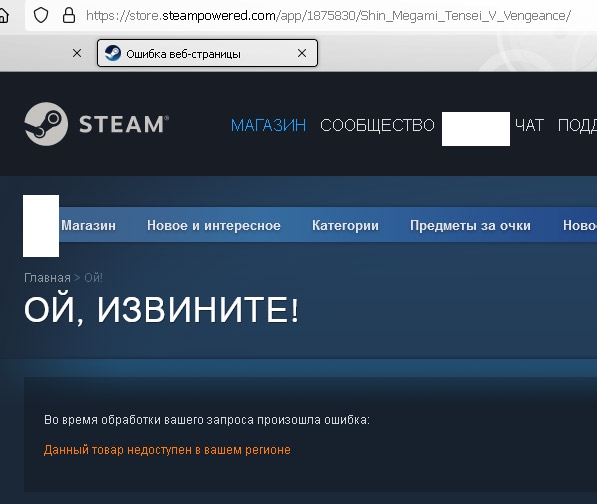Click the padlock site security icon
The height and width of the screenshot is (504, 597).
pyautogui.click(x=69, y=16)
